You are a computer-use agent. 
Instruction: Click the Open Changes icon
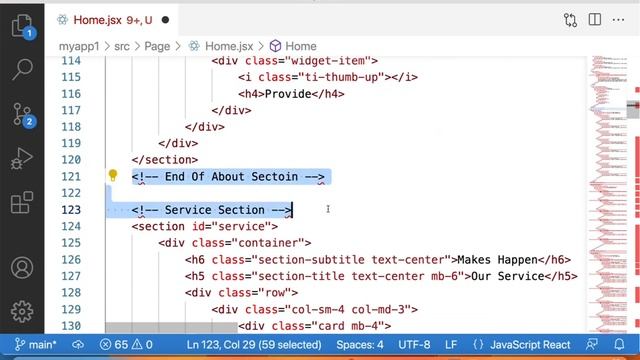pyautogui.click(x=570, y=20)
